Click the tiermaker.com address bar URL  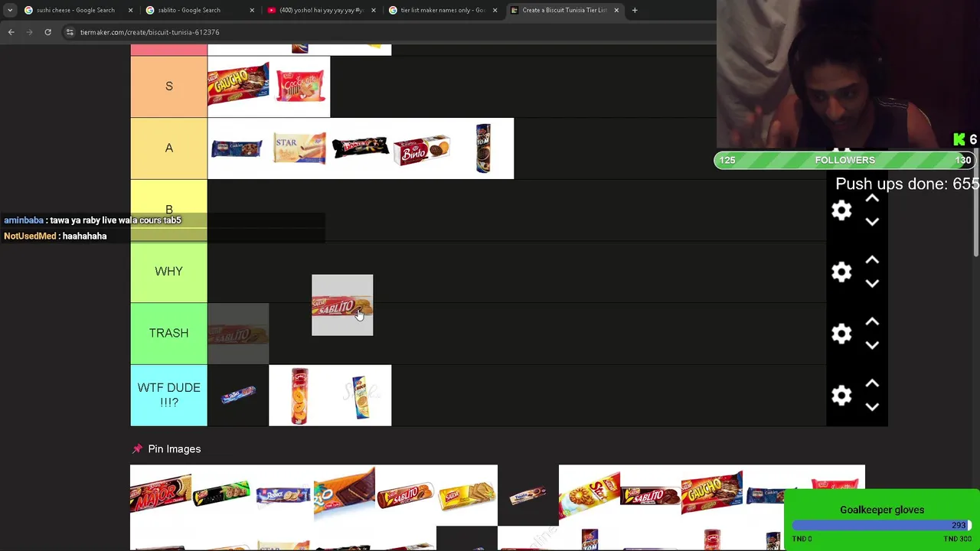coord(150,32)
